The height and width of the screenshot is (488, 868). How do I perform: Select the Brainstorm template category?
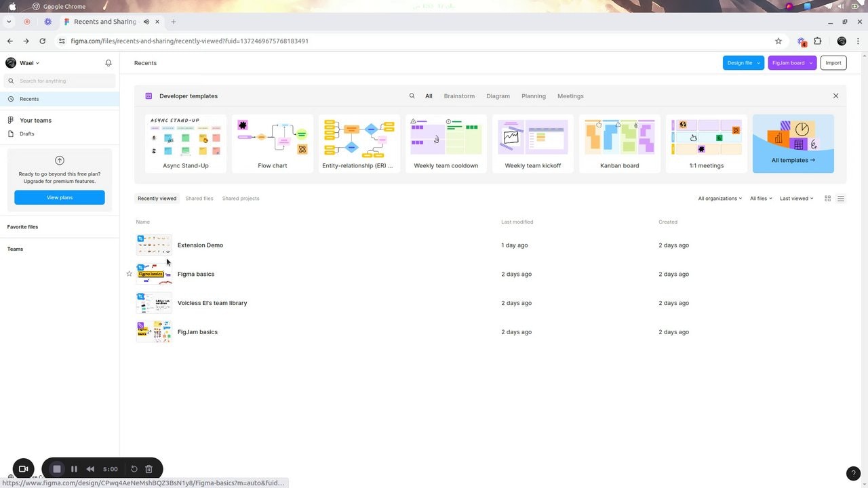point(459,96)
